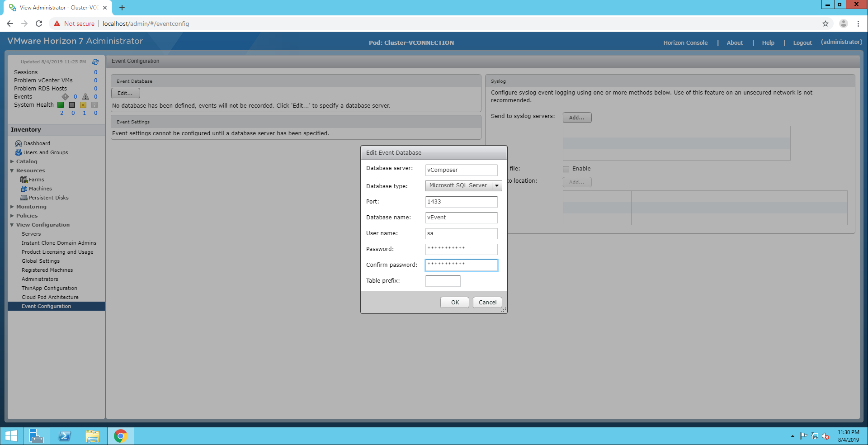Click the Machines icon under Resources
The height and width of the screenshot is (445, 868).
[24, 189]
